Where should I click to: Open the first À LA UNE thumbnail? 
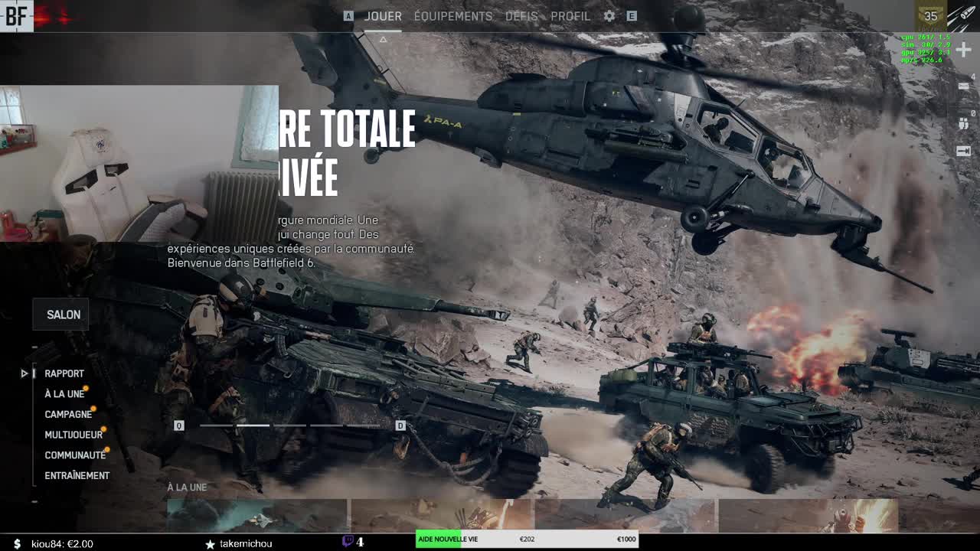pos(258,516)
